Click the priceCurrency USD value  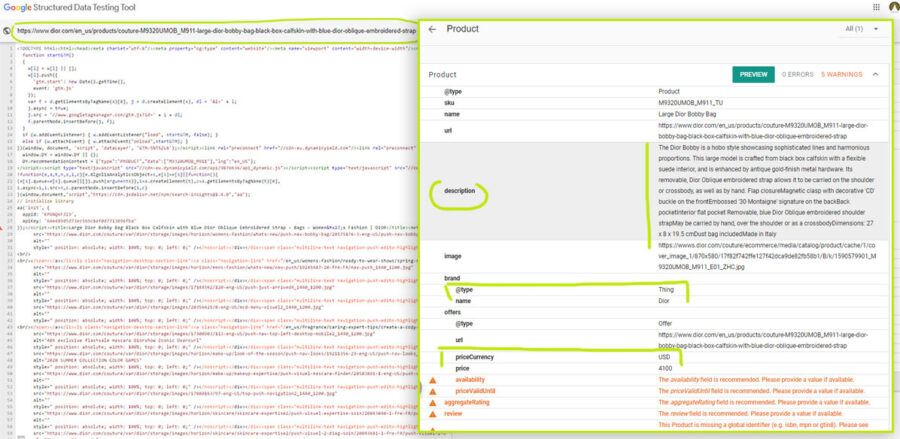tap(665, 358)
